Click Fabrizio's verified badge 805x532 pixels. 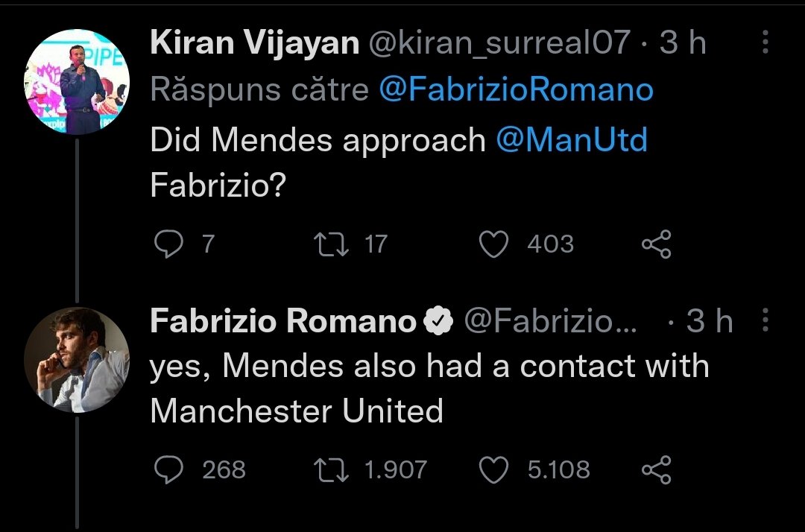click(438, 321)
